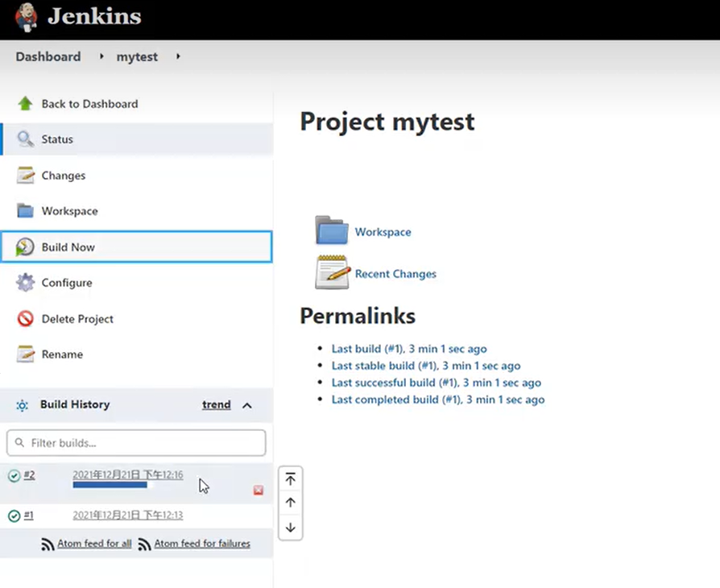The image size is (720, 588).
Task: Page up build history with up arrow
Action: tap(290, 503)
